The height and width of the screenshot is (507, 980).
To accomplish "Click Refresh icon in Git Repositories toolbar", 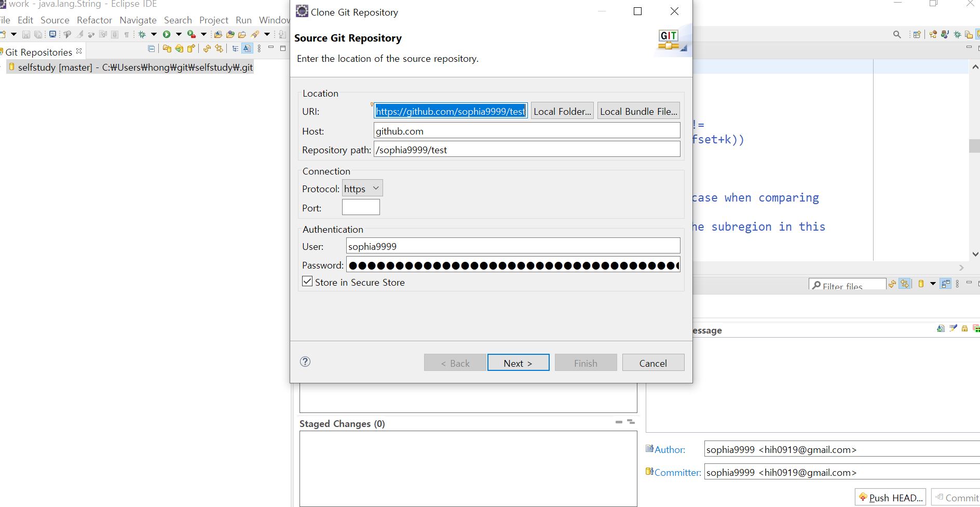I will click(x=207, y=49).
